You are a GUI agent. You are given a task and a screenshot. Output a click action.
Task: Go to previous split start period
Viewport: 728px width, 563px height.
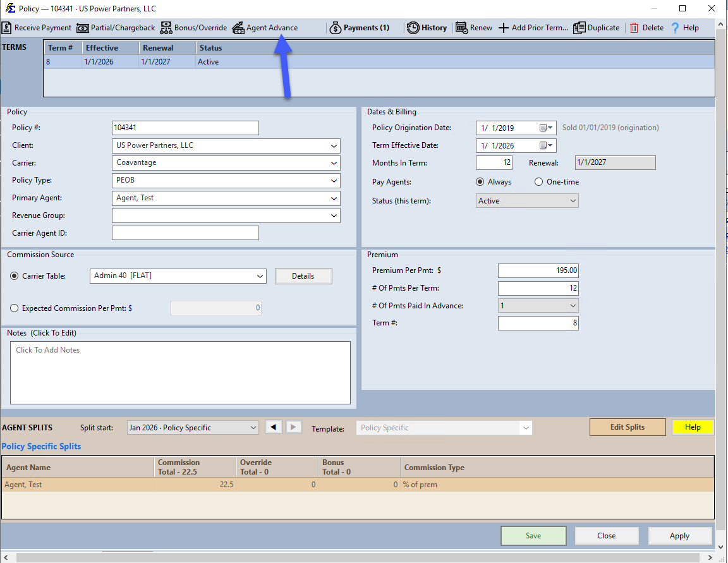pyautogui.click(x=274, y=427)
